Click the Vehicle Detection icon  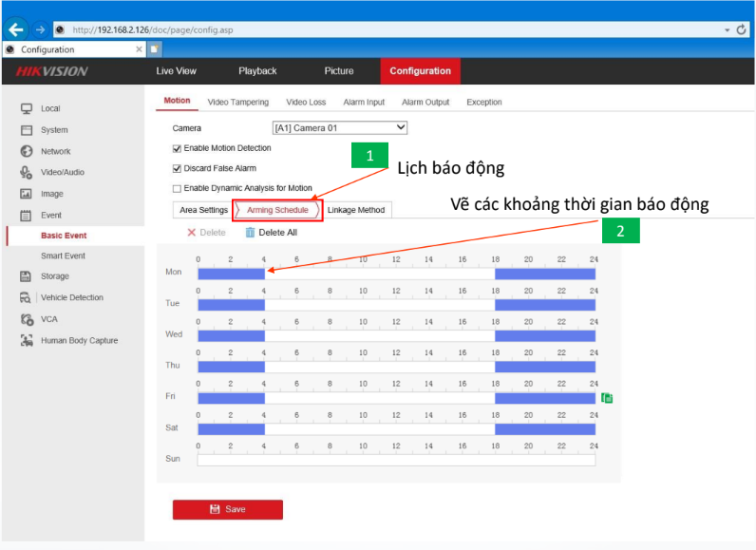[x=27, y=297]
